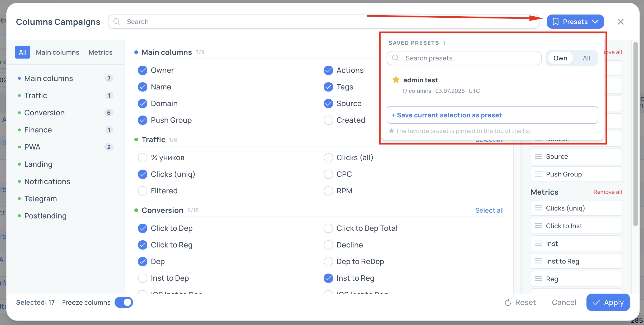The height and width of the screenshot is (325, 644).
Task: Open the admin test saved preset
Action: [492, 85]
